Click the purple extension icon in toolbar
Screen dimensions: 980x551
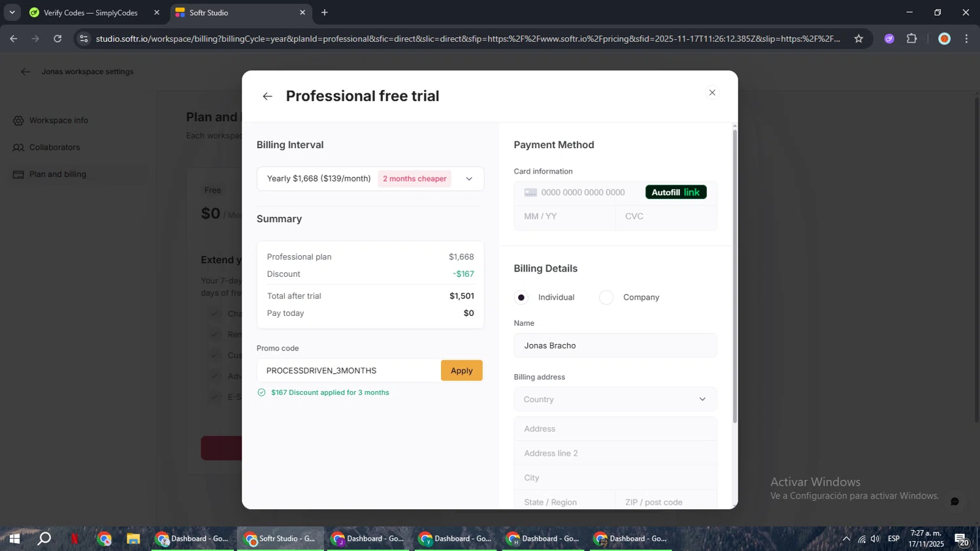tap(889, 39)
